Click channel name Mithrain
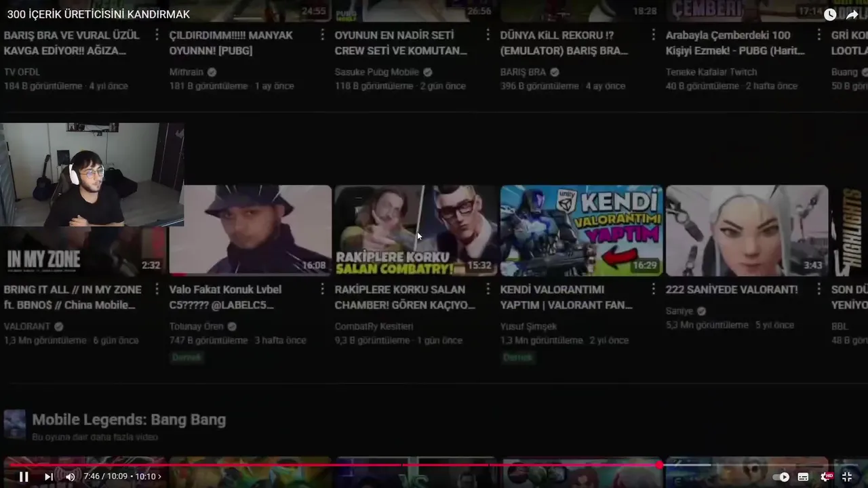The image size is (868, 488). 186,72
